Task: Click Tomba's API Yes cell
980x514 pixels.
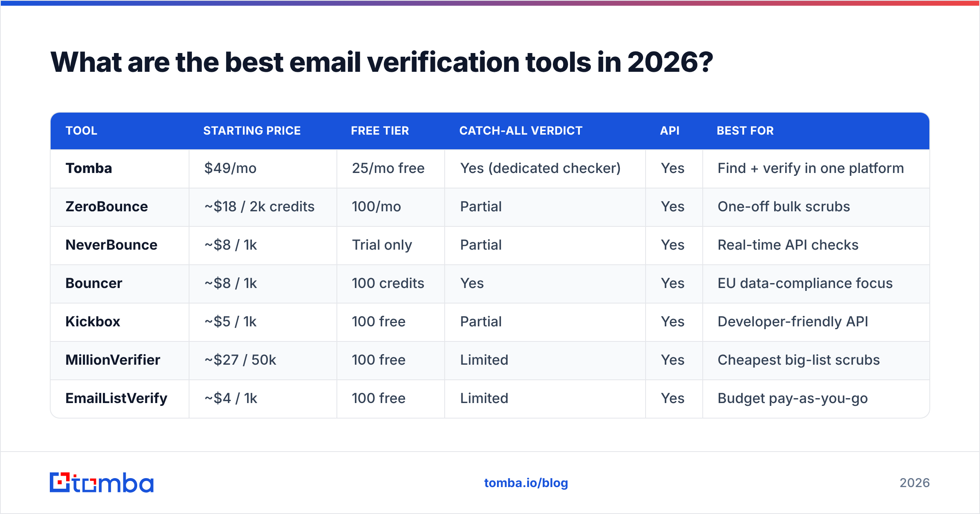Action: pos(674,168)
